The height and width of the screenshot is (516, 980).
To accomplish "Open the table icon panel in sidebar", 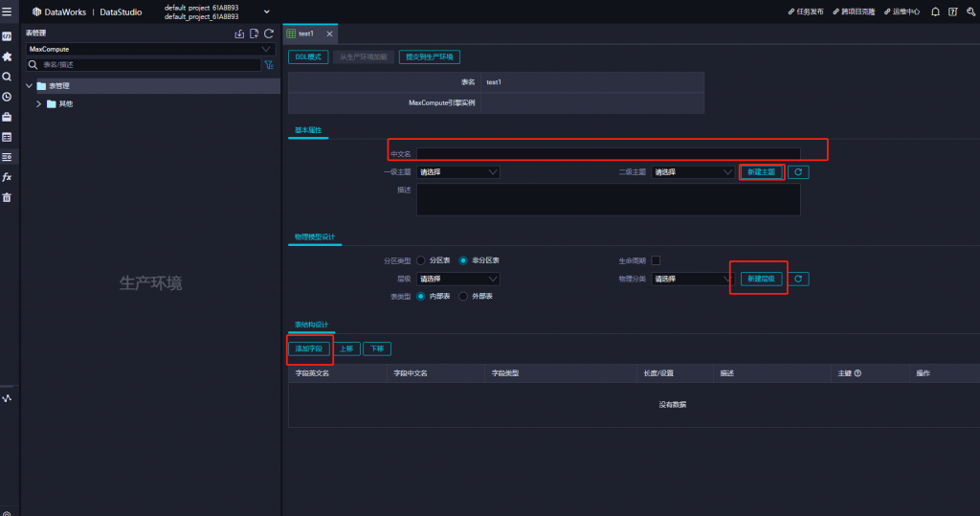I will 7,137.
